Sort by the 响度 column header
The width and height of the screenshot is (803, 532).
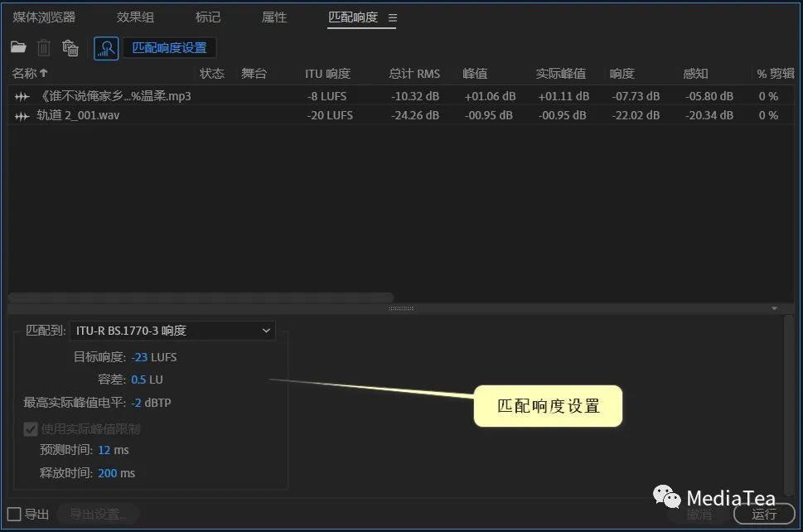coord(622,74)
